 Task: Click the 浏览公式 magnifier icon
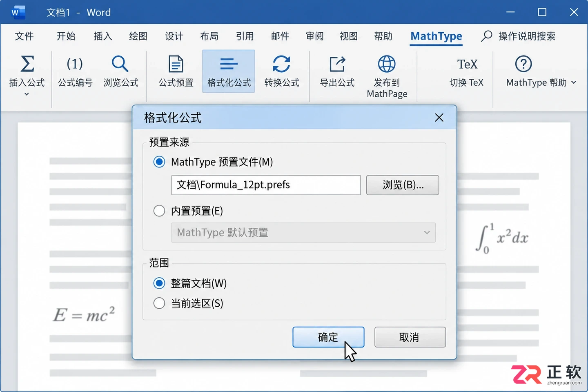click(x=120, y=64)
